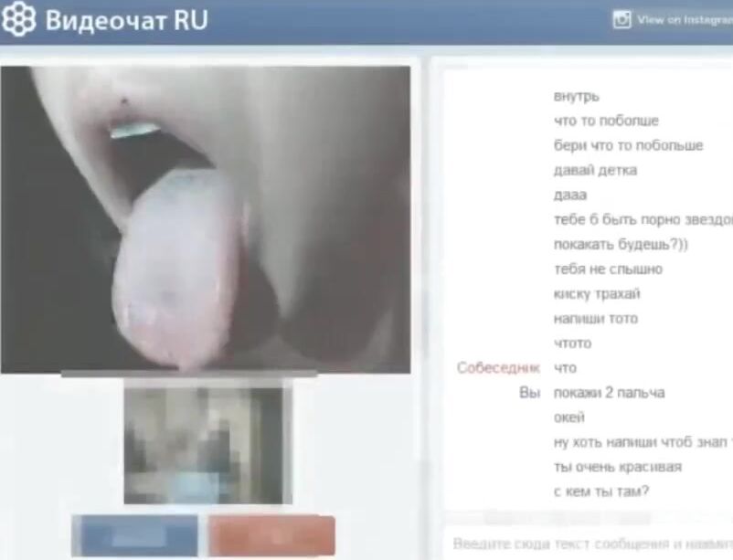Image resolution: width=733 pixels, height=560 pixels.
Task: Click the Видеочат RU site title
Action: pos(126,20)
